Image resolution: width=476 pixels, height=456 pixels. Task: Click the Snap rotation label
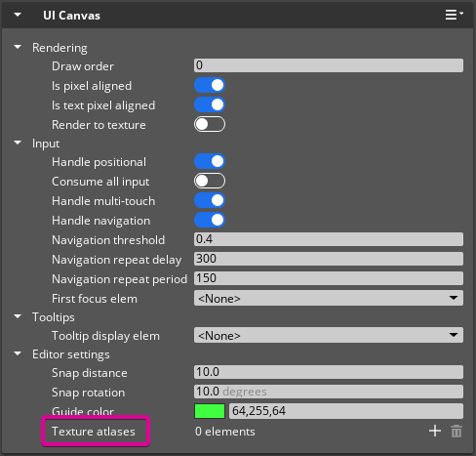click(88, 393)
